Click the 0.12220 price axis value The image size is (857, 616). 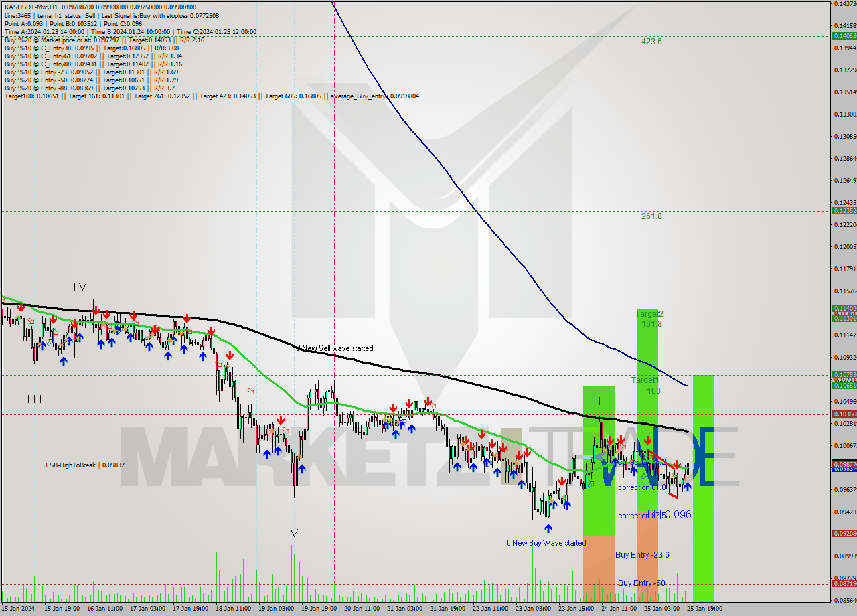(844, 224)
